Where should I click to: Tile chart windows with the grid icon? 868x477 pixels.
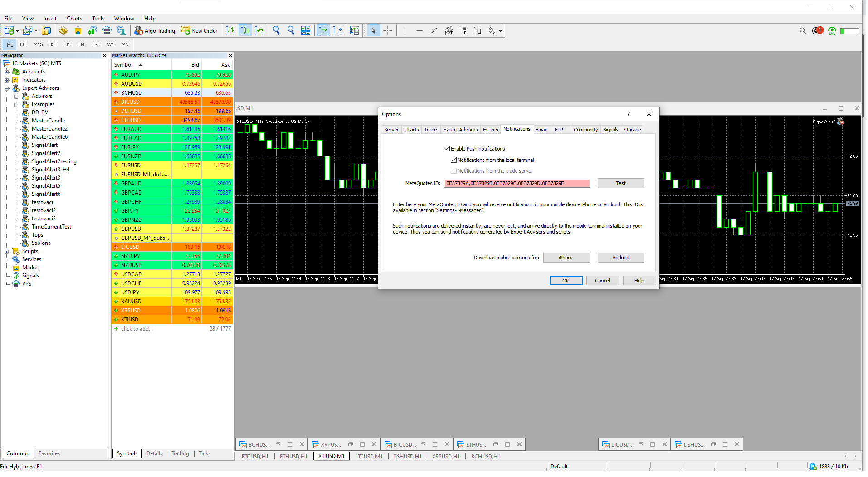click(x=306, y=30)
